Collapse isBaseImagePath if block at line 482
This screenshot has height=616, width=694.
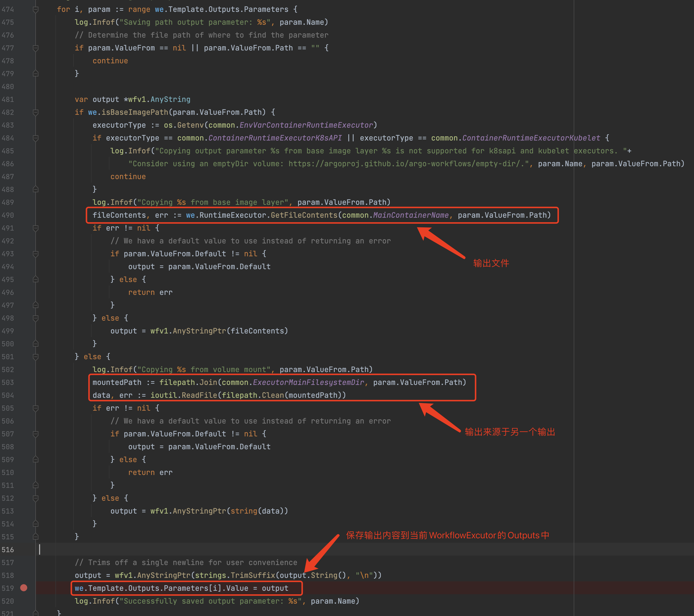[x=36, y=112]
